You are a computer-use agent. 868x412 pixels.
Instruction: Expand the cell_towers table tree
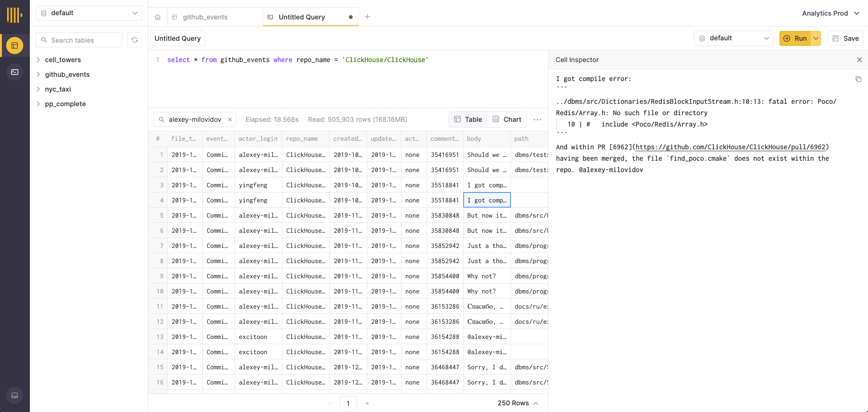38,60
